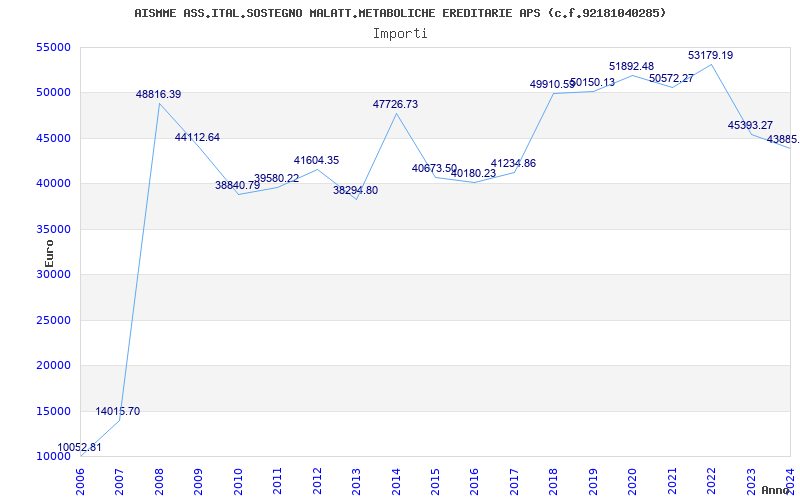800x500 pixels.
Task: Click the Importi subtitle
Action: tap(400, 34)
